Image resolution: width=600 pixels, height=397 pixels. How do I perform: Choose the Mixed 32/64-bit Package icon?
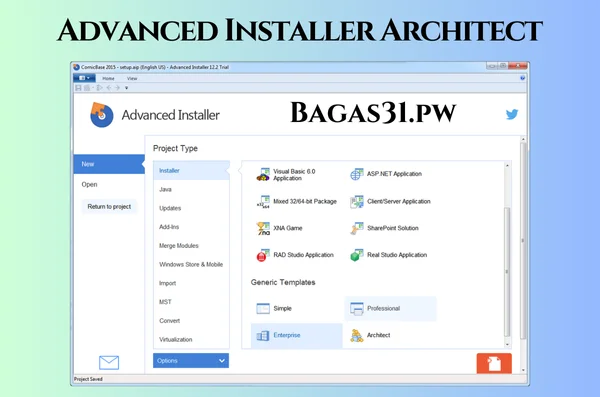point(263,201)
